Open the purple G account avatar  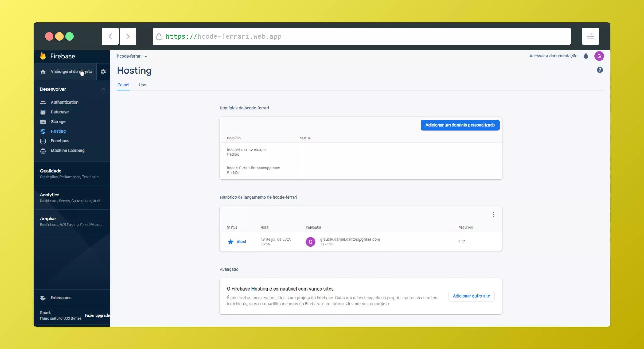tap(599, 56)
